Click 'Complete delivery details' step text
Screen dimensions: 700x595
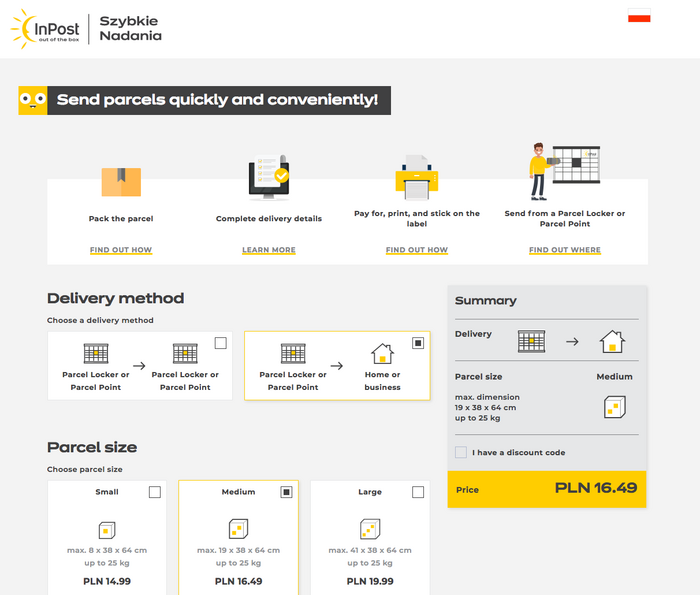269,219
